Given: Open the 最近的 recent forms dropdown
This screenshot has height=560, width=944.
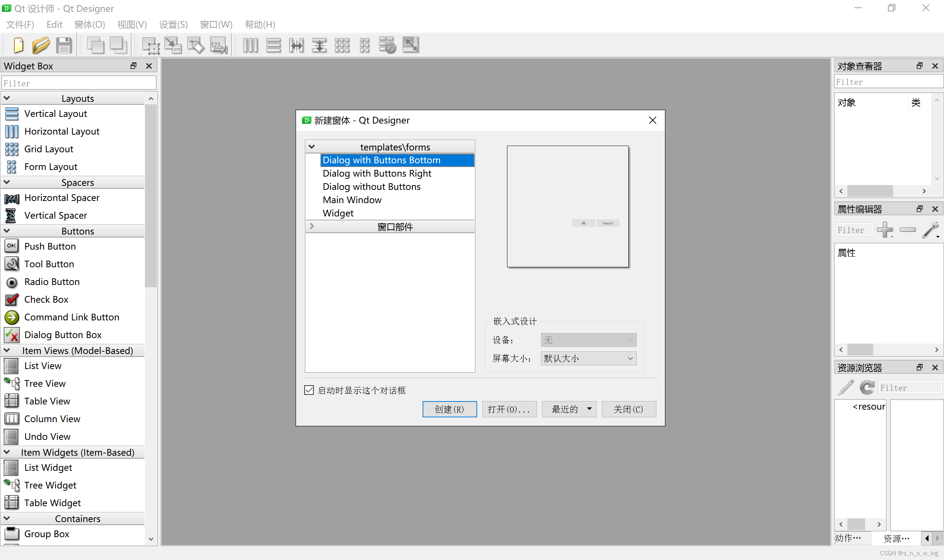Looking at the screenshot, I should tap(569, 409).
